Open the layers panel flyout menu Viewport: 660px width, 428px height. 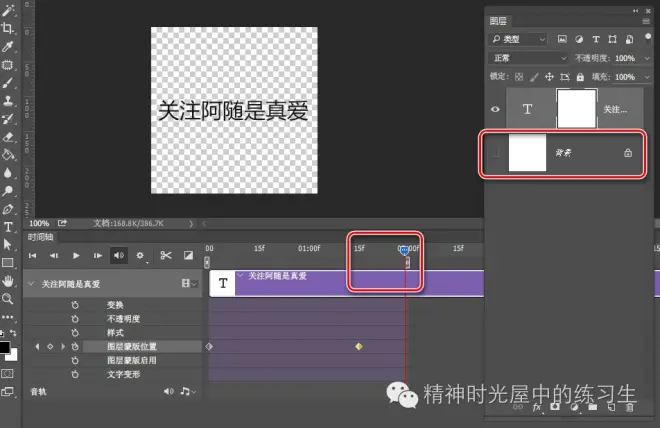click(x=646, y=21)
